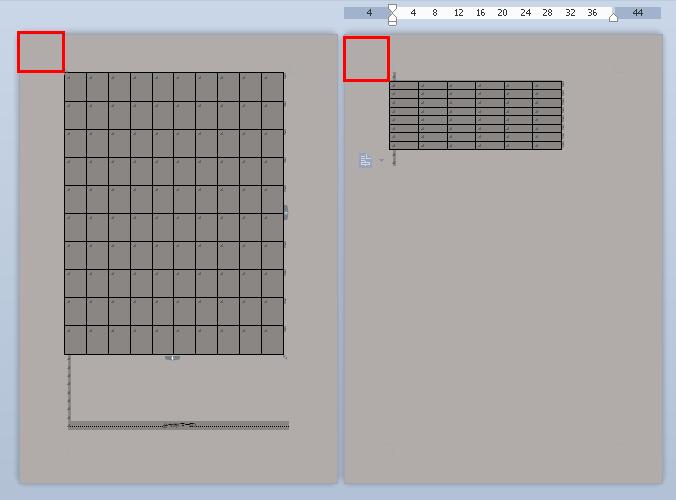Click the dotted section break line on the left page

(x=178, y=426)
